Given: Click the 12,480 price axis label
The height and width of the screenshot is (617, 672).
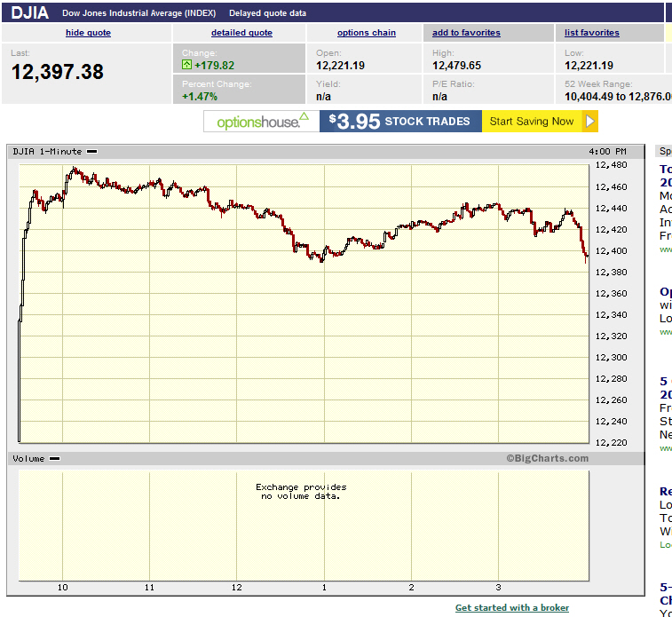Looking at the screenshot, I should tap(611, 165).
